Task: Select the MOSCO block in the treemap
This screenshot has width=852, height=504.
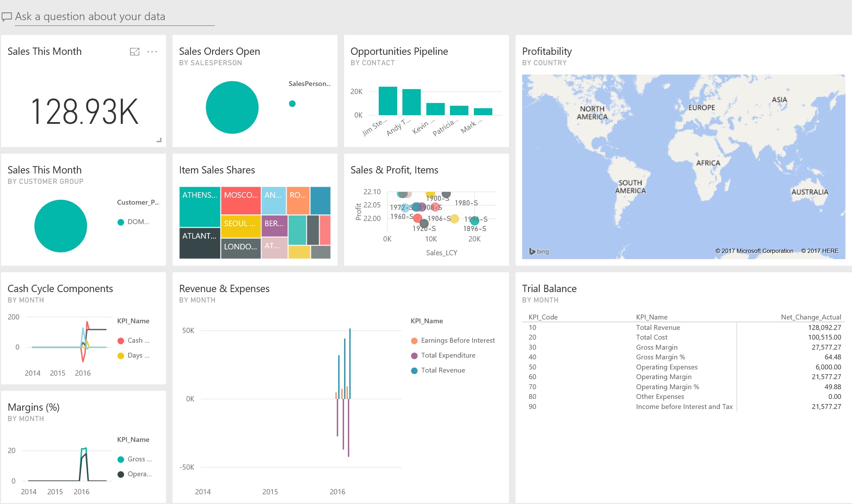Action: tap(241, 201)
